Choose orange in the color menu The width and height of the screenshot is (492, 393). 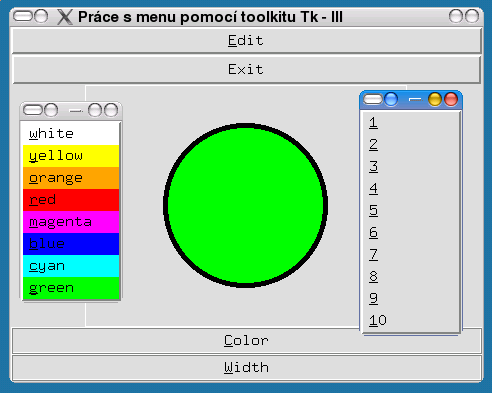(x=71, y=178)
